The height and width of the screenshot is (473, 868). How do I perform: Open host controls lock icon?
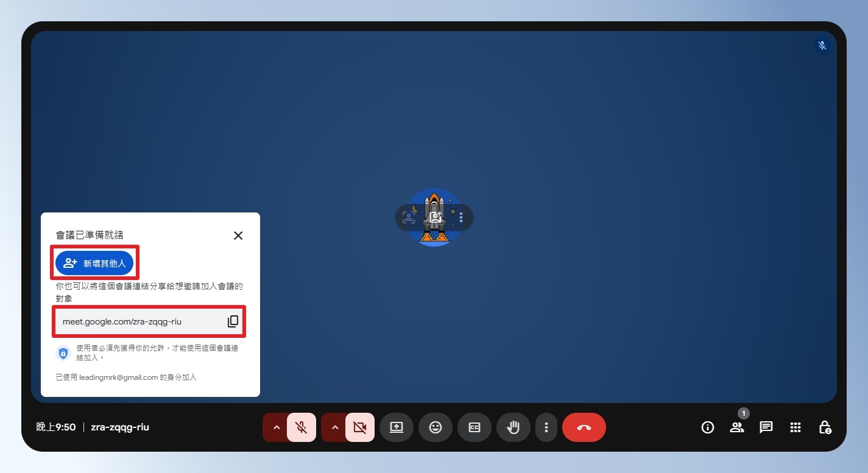coord(825,427)
